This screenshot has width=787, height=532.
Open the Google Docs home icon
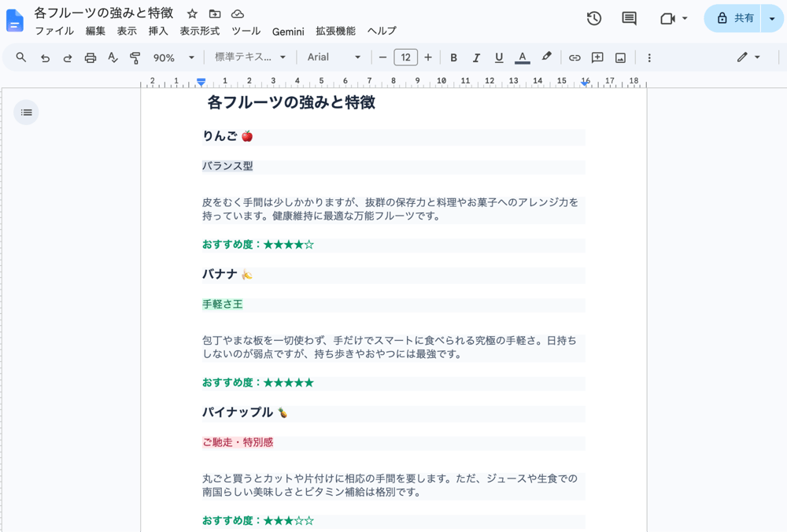[14, 21]
